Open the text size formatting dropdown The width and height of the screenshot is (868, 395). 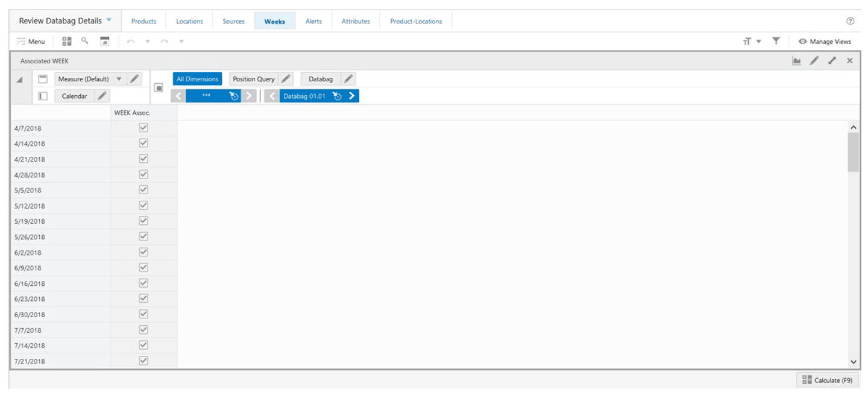(x=752, y=42)
